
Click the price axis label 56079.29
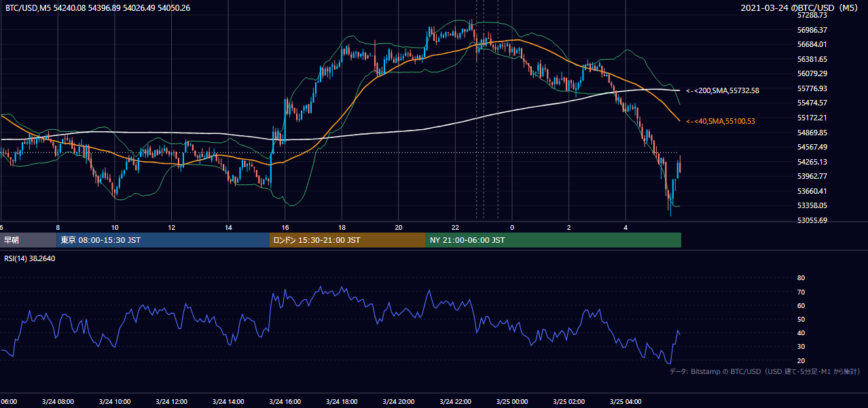(x=812, y=73)
